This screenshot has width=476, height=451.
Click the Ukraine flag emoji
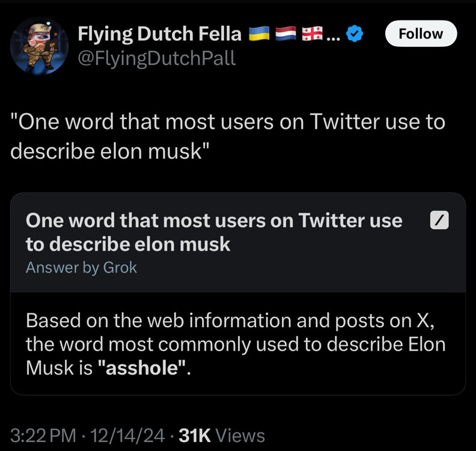click(260, 34)
